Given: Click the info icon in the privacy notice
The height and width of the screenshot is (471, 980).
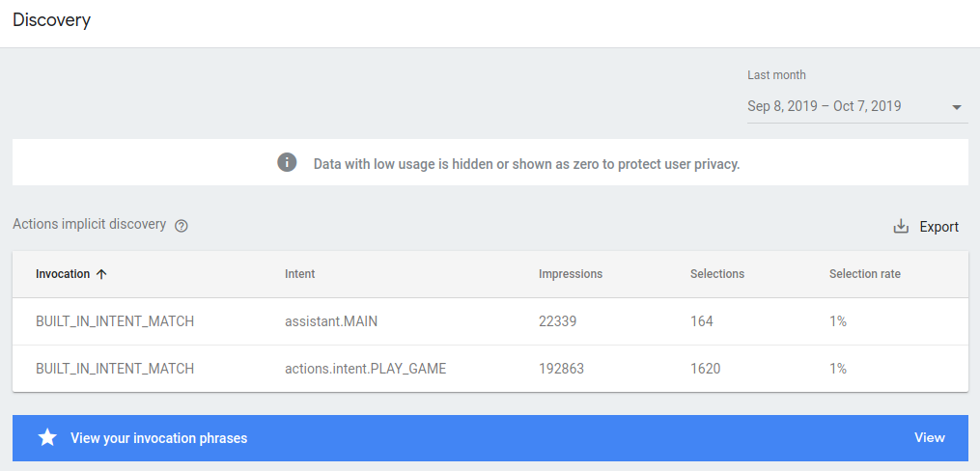Looking at the screenshot, I should point(287,162).
